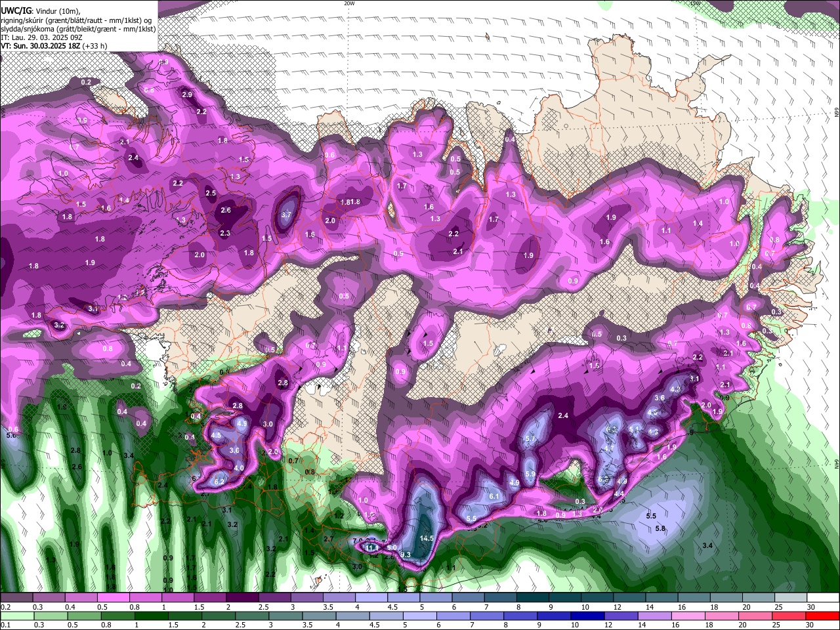This screenshot has height=630, width=840.
Task: Pick the darkest purple 2 snow scale swatch
Action: (x=242, y=598)
